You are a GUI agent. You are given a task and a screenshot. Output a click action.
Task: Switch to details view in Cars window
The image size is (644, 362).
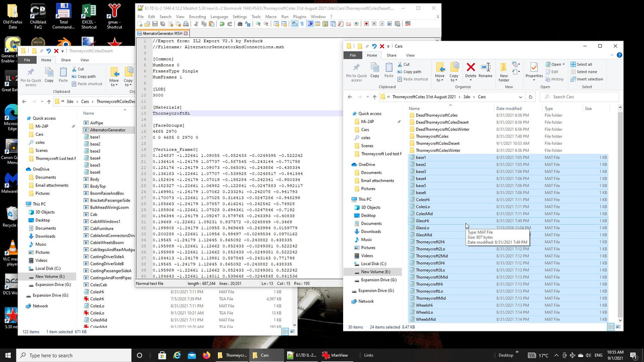pos(611,327)
